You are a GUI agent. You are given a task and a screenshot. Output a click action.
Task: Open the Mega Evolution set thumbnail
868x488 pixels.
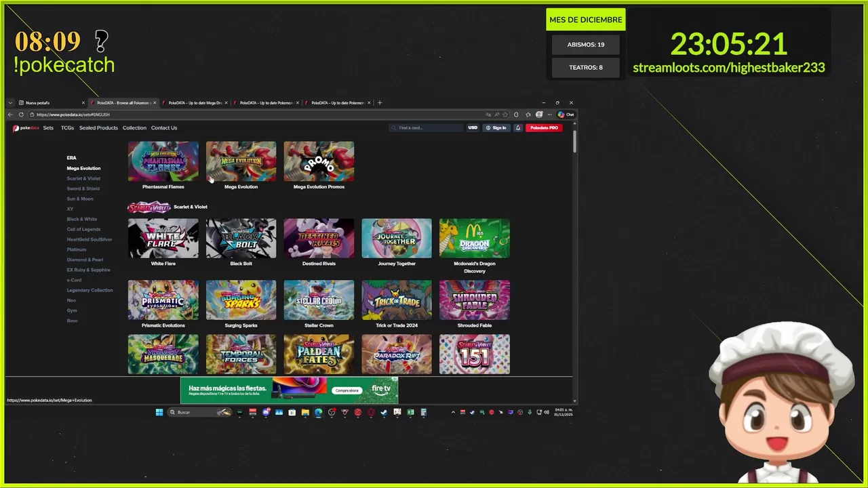pyautogui.click(x=241, y=161)
